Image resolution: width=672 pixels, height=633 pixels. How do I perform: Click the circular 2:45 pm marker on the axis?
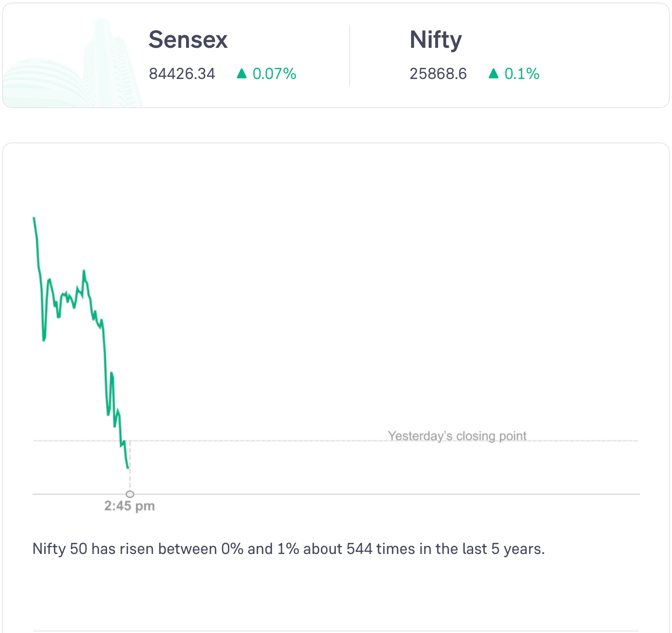point(130,494)
